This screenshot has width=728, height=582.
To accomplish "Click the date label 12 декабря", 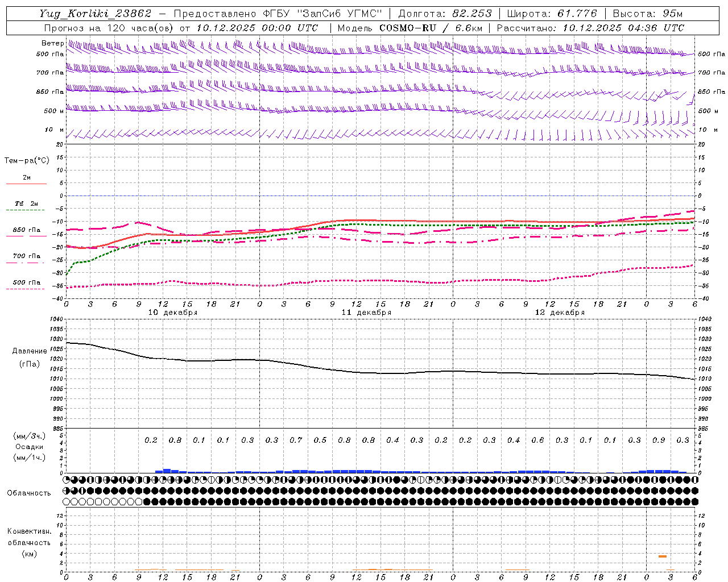I will coord(560,313).
